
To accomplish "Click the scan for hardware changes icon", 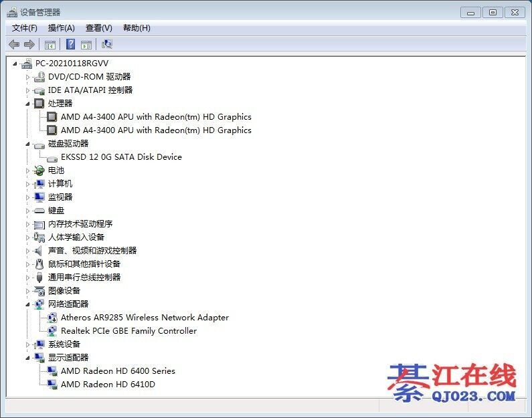I will [x=107, y=44].
